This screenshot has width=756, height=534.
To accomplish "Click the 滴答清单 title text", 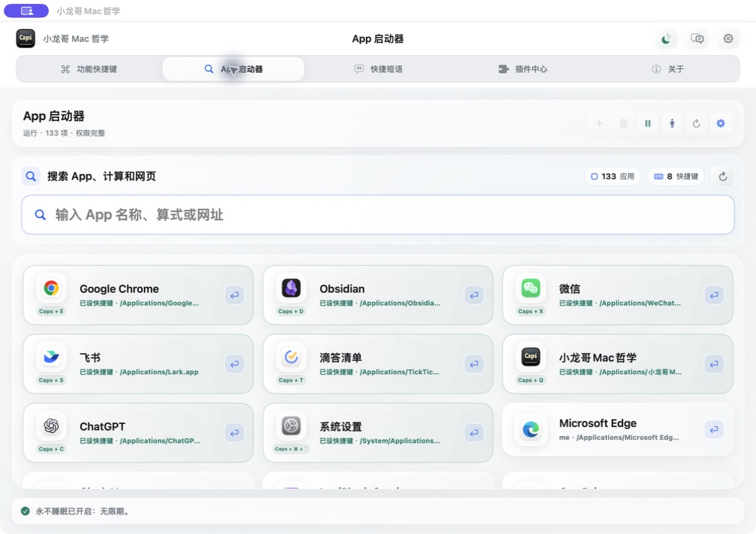I will [x=340, y=357].
